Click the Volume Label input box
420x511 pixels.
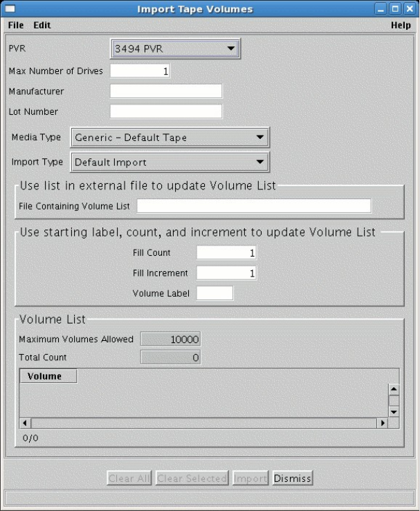214,293
